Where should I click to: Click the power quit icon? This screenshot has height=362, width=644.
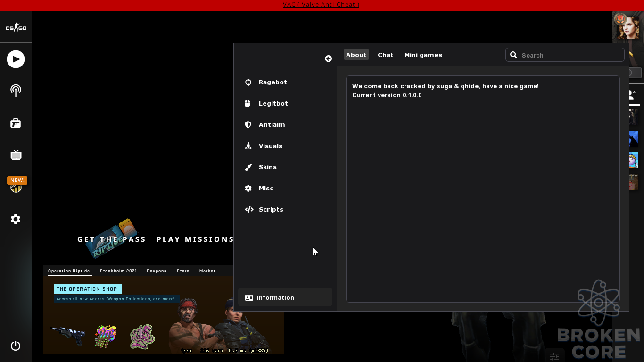tap(16, 346)
